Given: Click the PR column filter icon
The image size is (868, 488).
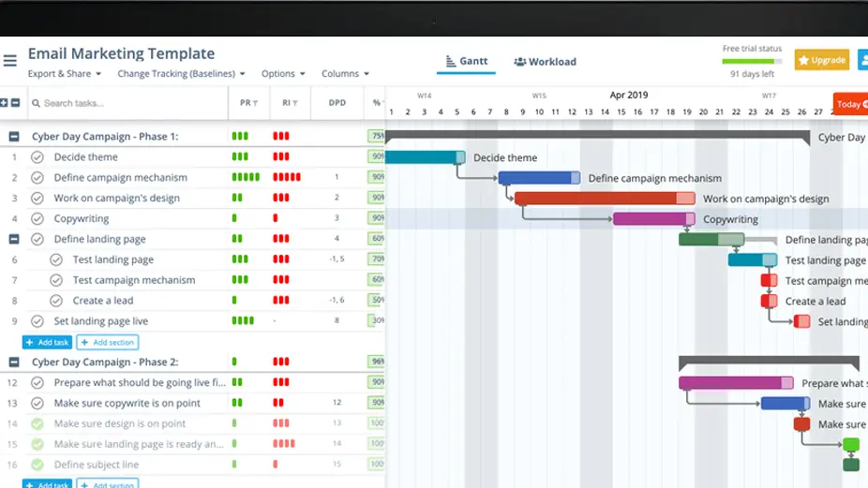Looking at the screenshot, I should (x=256, y=103).
